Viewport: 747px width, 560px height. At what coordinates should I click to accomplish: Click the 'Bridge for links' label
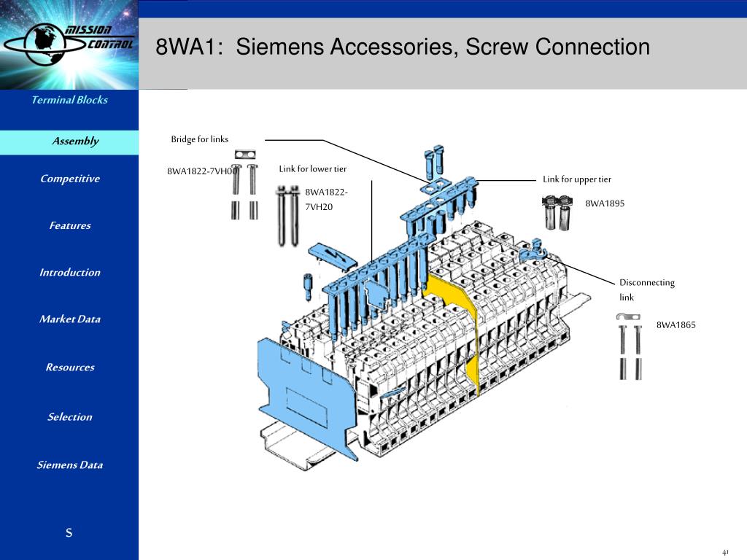click(x=200, y=139)
